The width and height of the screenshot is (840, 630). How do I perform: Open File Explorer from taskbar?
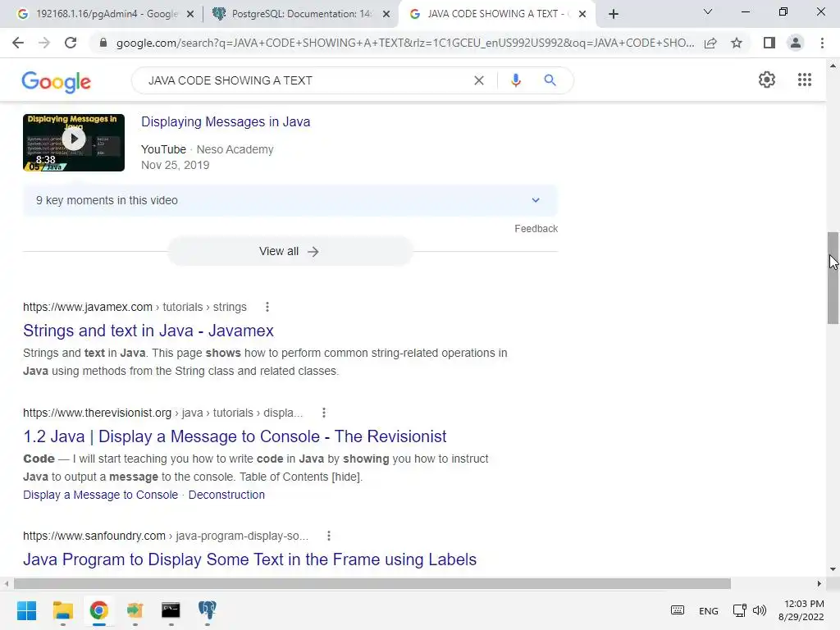[62, 610]
